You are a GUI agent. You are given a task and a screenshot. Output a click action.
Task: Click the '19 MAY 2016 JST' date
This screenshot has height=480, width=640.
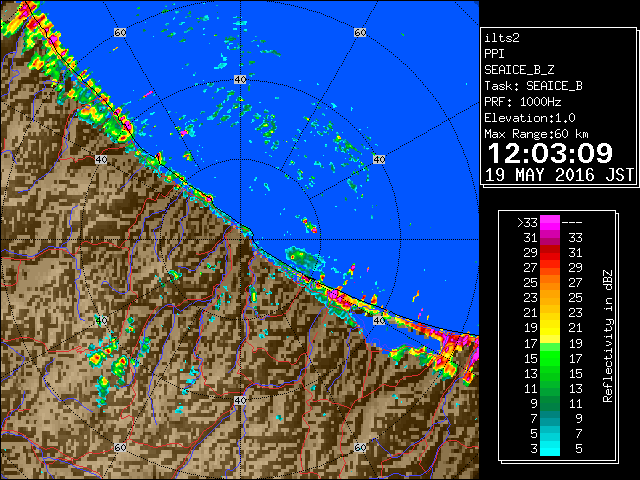coord(559,175)
